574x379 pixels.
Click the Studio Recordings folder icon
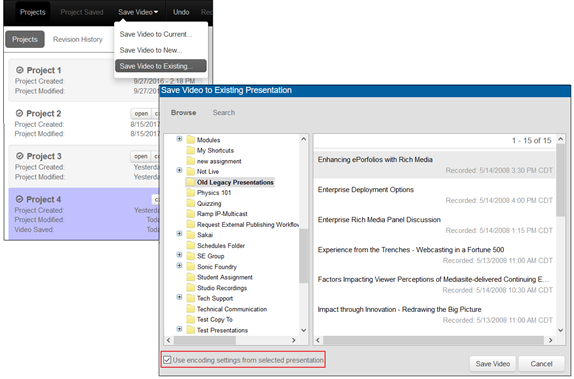coord(190,288)
